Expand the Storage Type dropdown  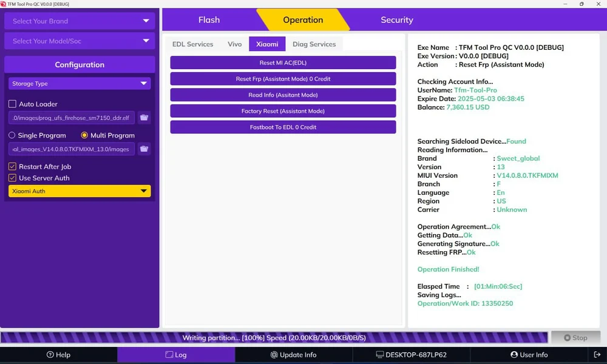(x=80, y=84)
